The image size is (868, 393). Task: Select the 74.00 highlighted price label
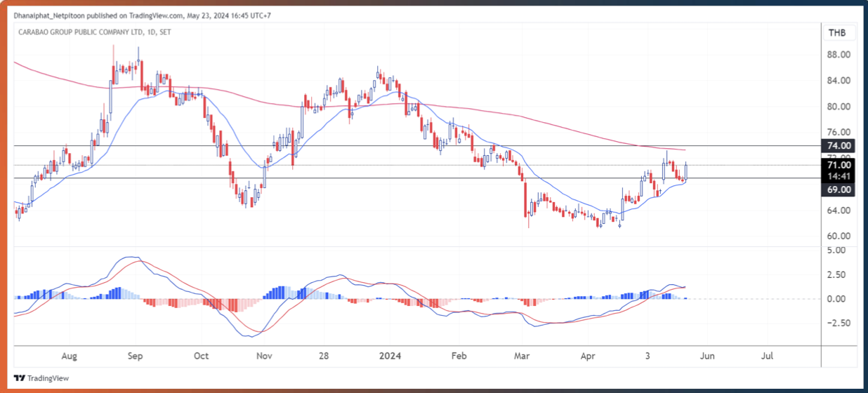point(839,145)
